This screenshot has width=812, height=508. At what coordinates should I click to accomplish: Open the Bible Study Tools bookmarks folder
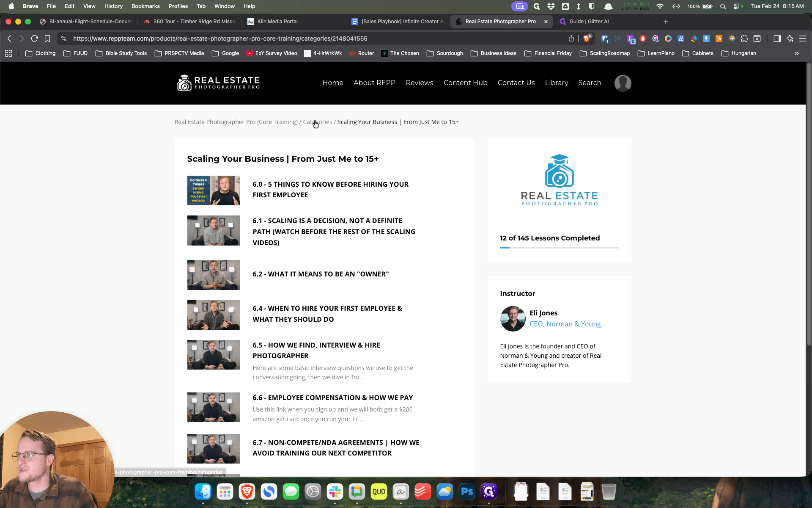(121, 53)
